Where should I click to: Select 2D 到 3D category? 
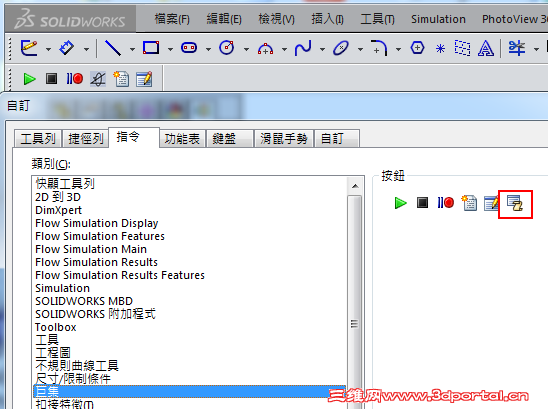190,197
